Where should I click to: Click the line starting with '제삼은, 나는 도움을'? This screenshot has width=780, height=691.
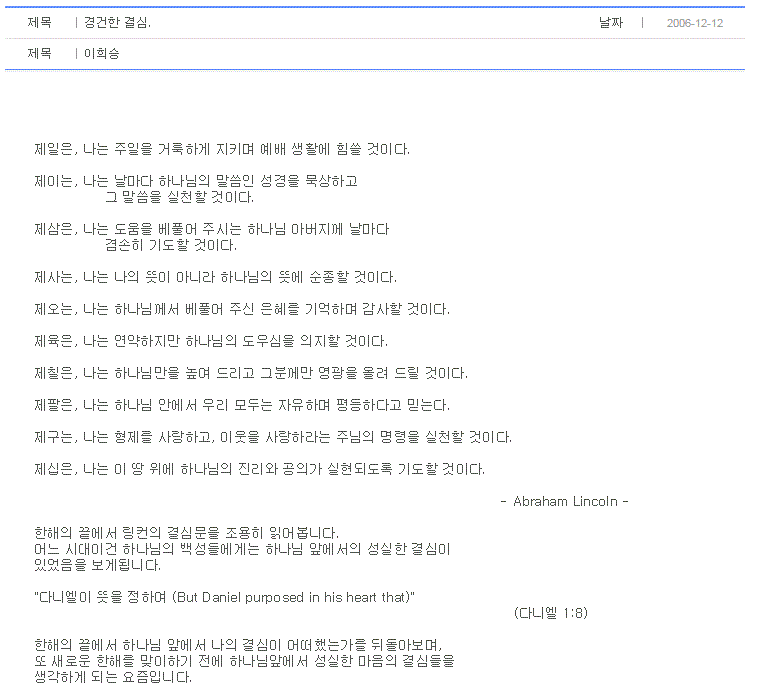click(x=211, y=229)
